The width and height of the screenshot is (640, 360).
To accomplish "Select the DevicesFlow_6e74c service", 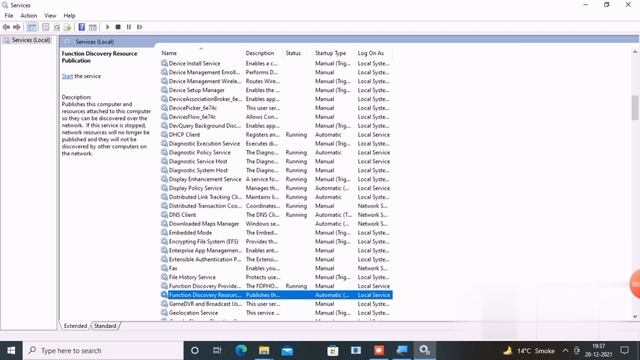I will click(x=276, y=117).
